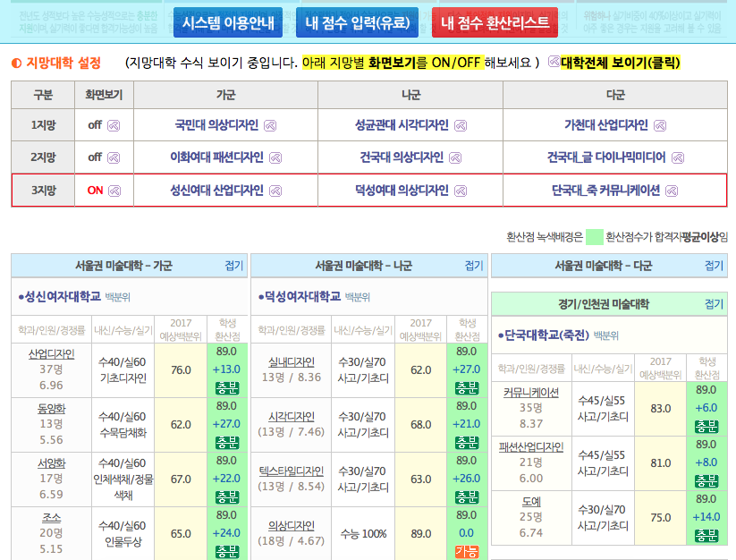Click 83.0 percentile in 커뮤니케이션 row

click(660, 409)
